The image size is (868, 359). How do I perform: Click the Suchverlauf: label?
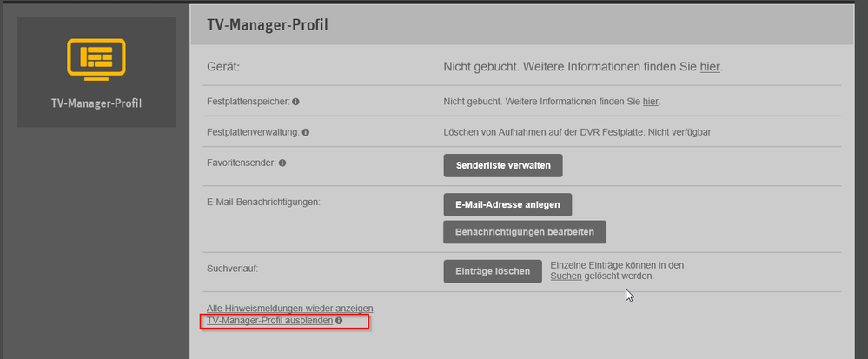(233, 269)
